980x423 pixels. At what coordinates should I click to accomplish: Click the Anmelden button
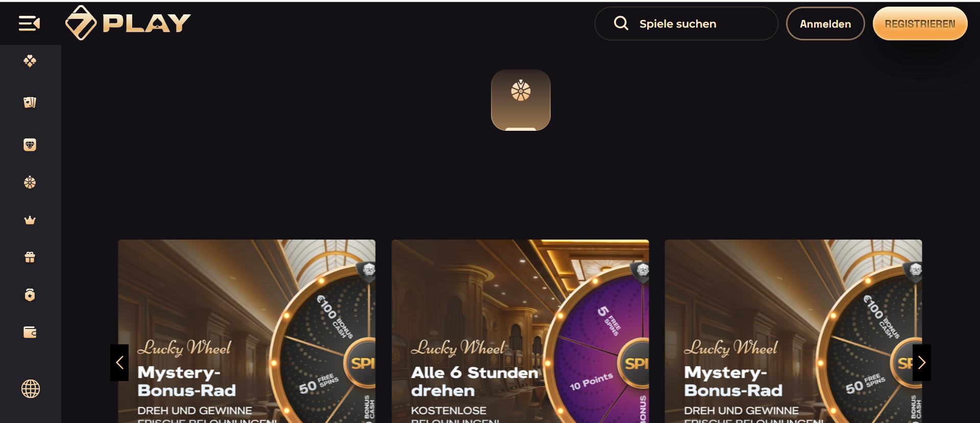pos(825,24)
